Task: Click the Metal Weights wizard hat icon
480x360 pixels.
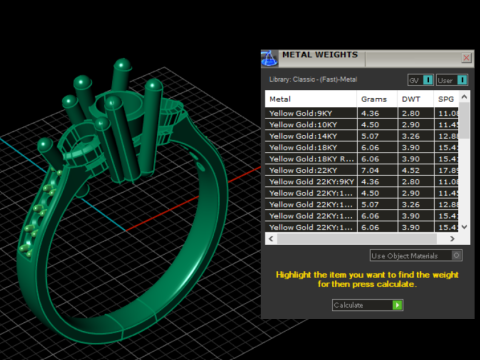Action: point(269,58)
